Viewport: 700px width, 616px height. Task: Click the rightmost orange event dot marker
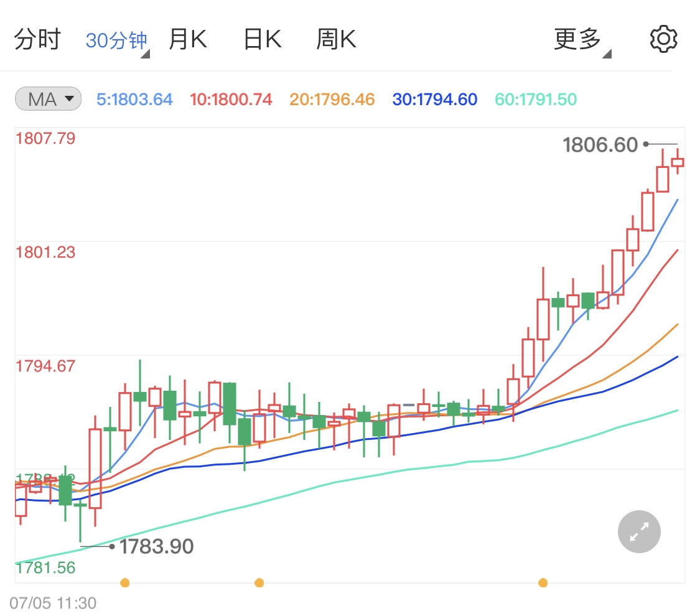(x=543, y=582)
